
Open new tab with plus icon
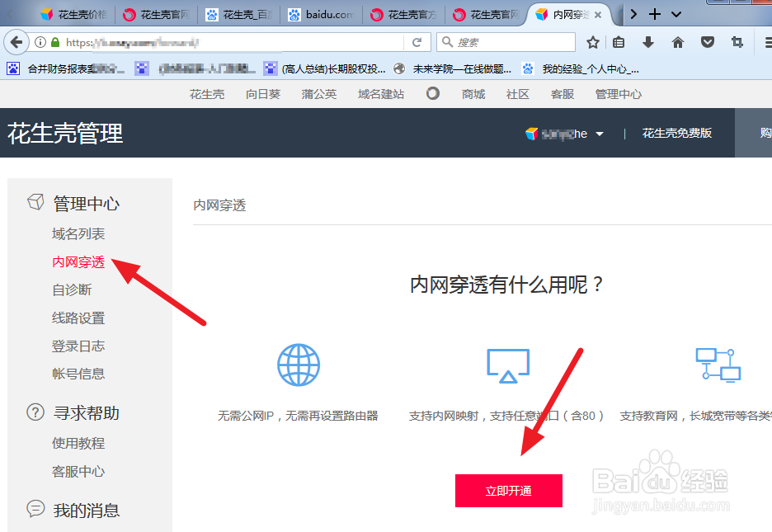pyautogui.click(x=654, y=14)
